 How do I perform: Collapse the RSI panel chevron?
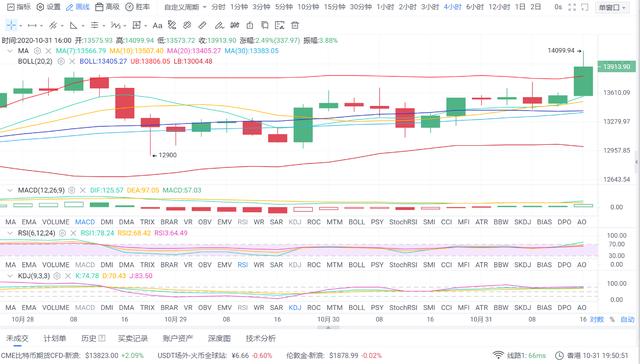(x=10, y=233)
